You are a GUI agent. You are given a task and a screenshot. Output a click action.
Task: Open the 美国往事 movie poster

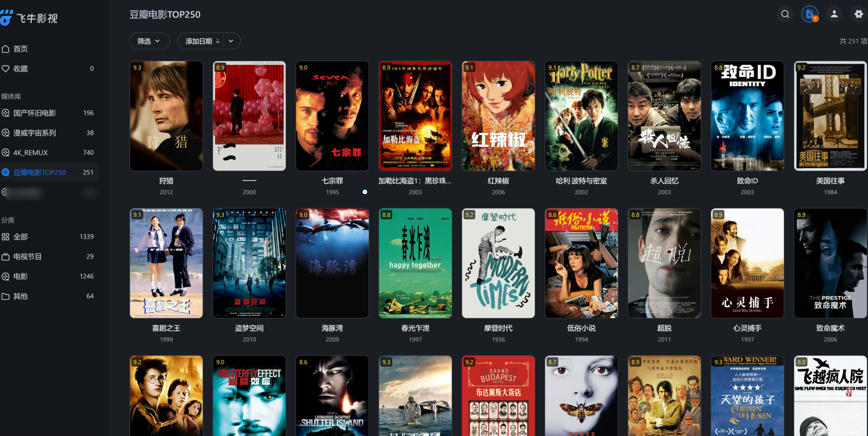[830, 116]
